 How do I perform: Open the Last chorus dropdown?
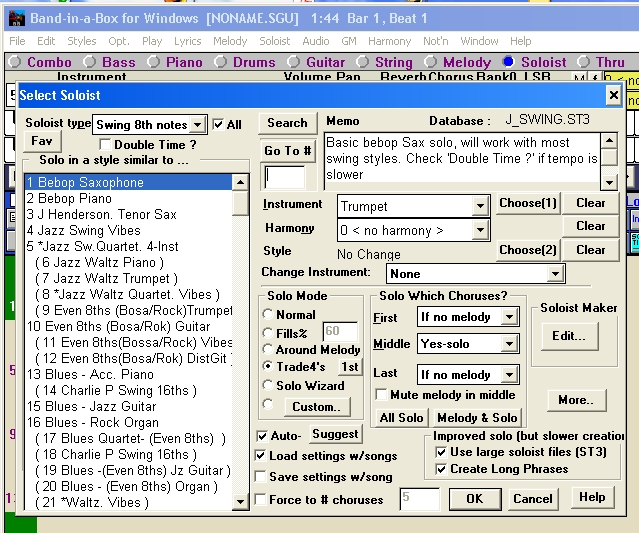[510, 374]
